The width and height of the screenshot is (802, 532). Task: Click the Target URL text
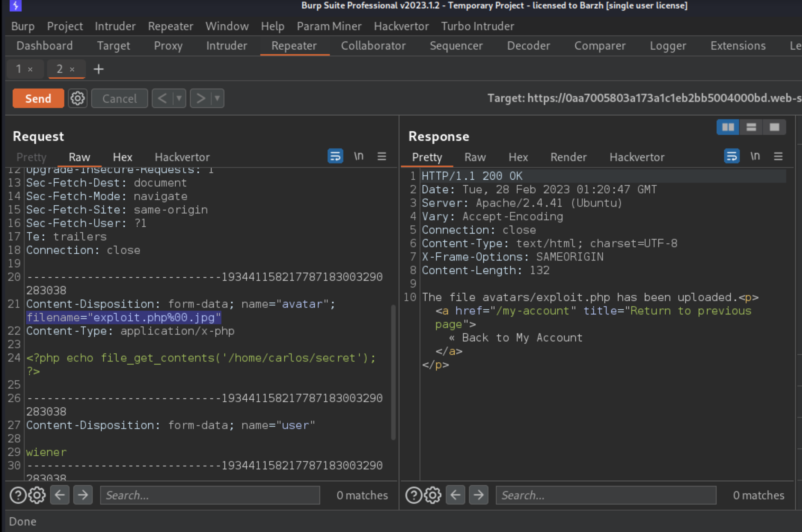[644, 98]
